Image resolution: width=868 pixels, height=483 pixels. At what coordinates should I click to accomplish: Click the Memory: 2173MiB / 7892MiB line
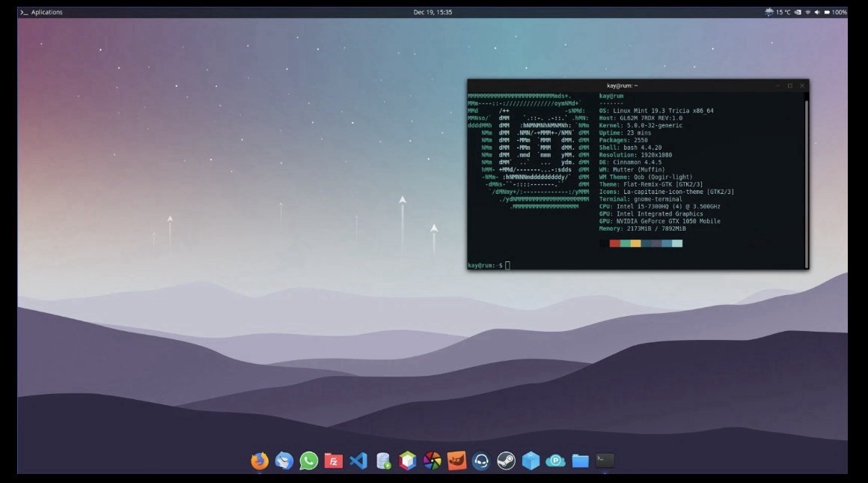tap(642, 228)
